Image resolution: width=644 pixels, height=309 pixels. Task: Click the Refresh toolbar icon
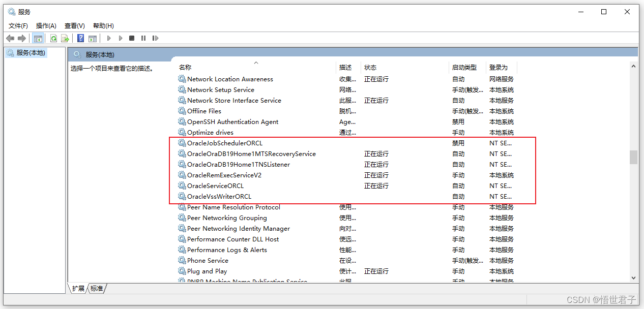53,38
